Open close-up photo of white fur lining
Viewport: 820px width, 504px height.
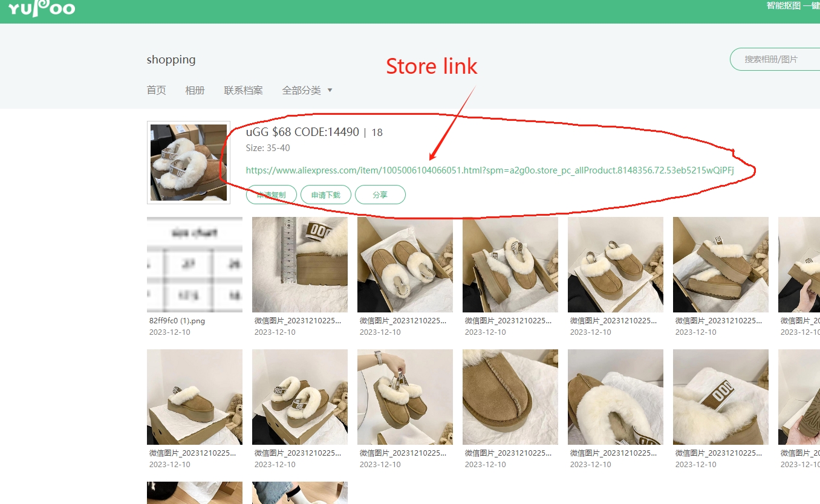616,397
